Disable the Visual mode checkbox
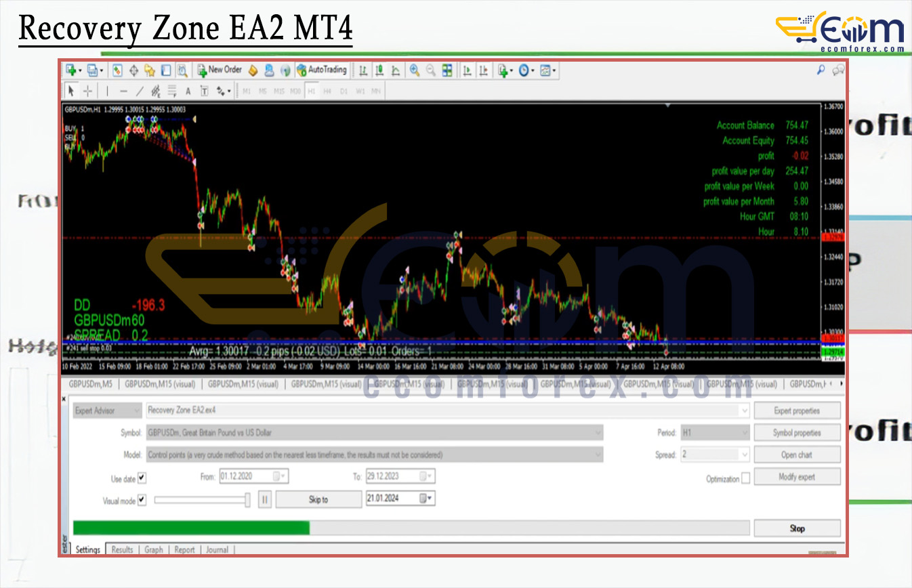The image size is (912, 588). click(x=142, y=500)
